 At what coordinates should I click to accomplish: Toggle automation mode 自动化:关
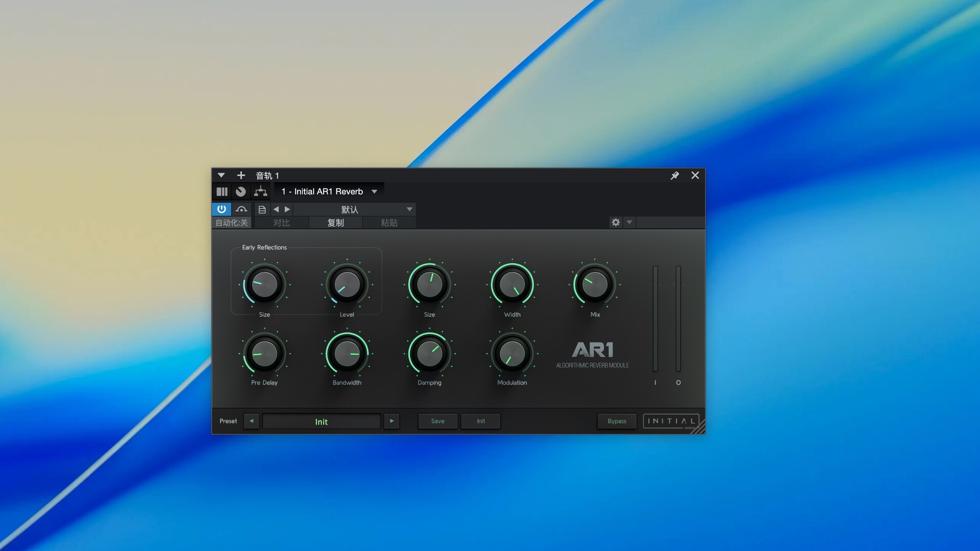tap(232, 223)
